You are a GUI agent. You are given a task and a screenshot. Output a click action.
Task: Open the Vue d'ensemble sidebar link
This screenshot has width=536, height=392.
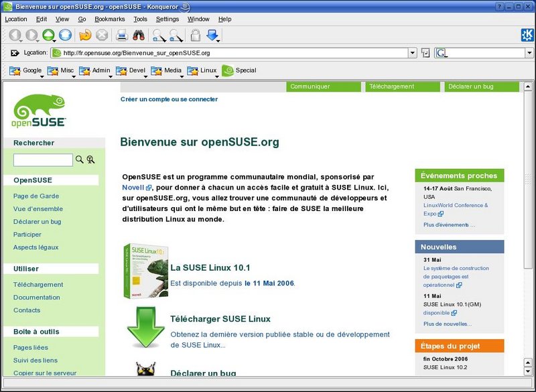pyautogui.click(x=38, y=209)
